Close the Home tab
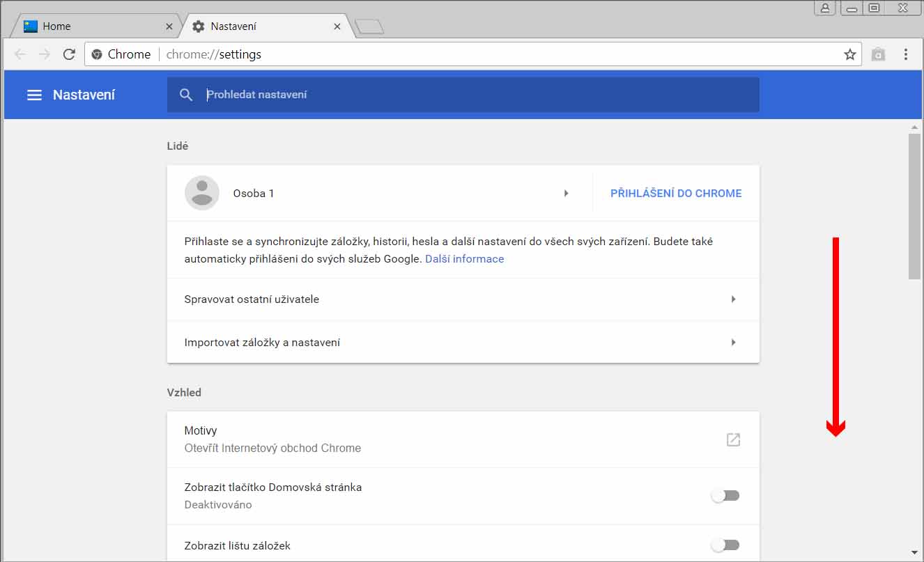 coord(169,26)
